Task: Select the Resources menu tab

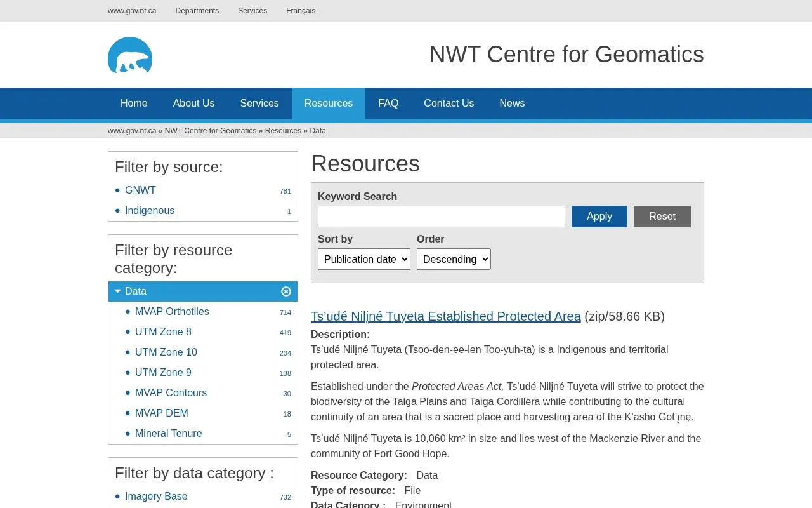Action: (x=329, y=104)
